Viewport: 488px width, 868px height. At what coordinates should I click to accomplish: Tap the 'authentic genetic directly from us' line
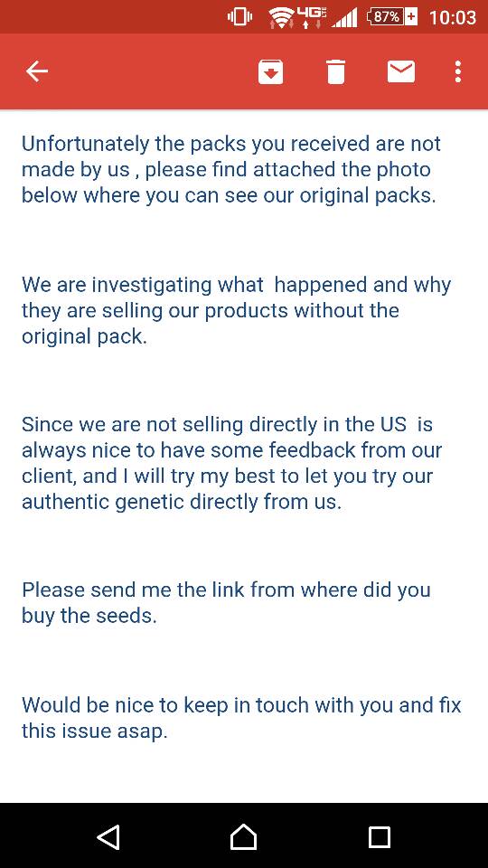[182, 502]
